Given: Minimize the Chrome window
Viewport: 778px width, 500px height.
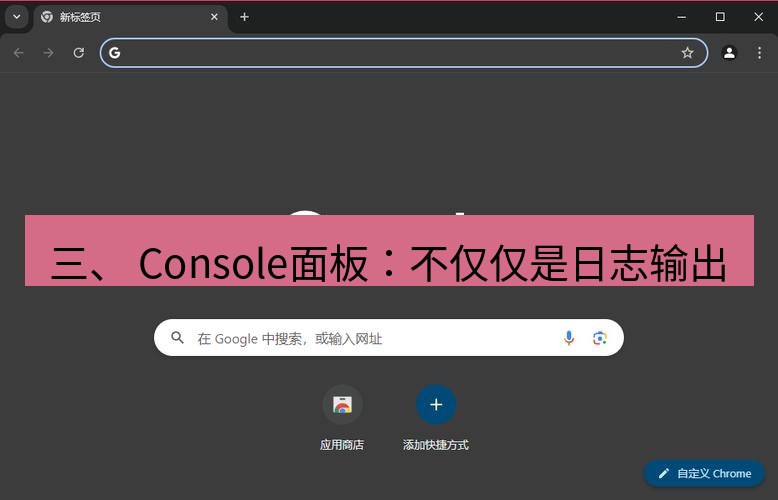Looking at the screenshot, I should 682,17.
